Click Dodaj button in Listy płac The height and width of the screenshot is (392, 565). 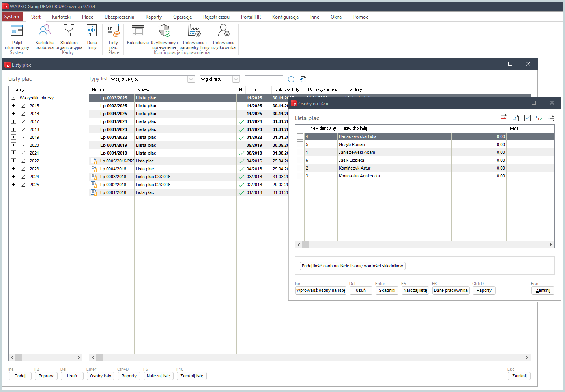[20, 376]
